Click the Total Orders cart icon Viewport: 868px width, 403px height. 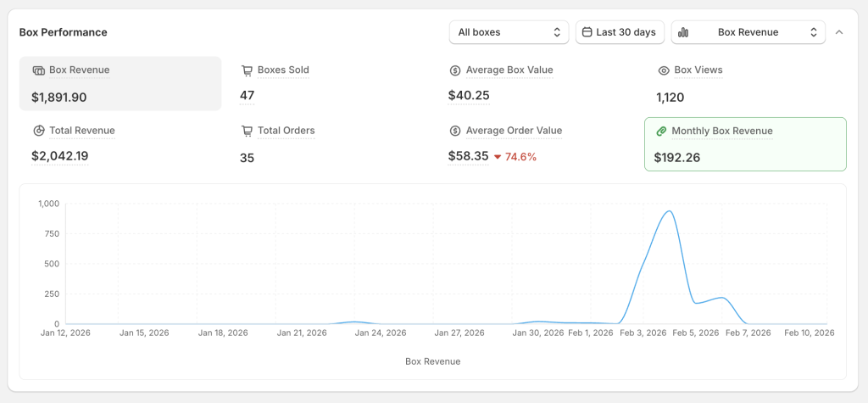tap(247, 131)
